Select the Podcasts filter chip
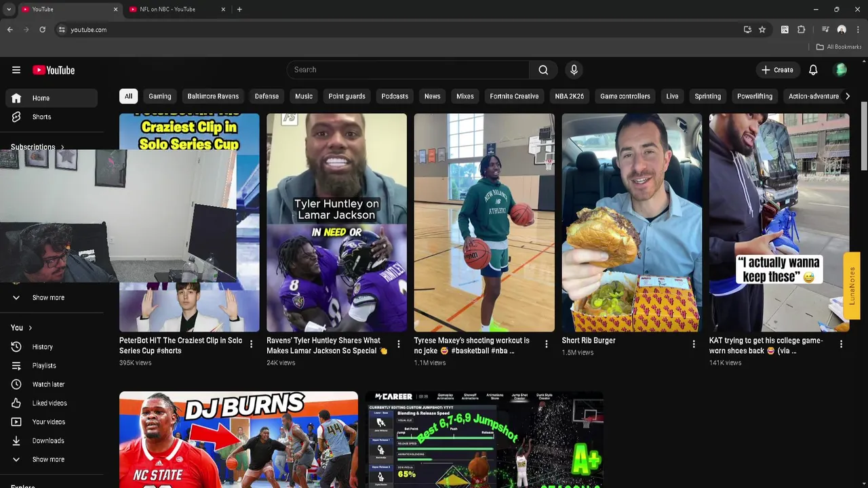 (x=395, y=96)
